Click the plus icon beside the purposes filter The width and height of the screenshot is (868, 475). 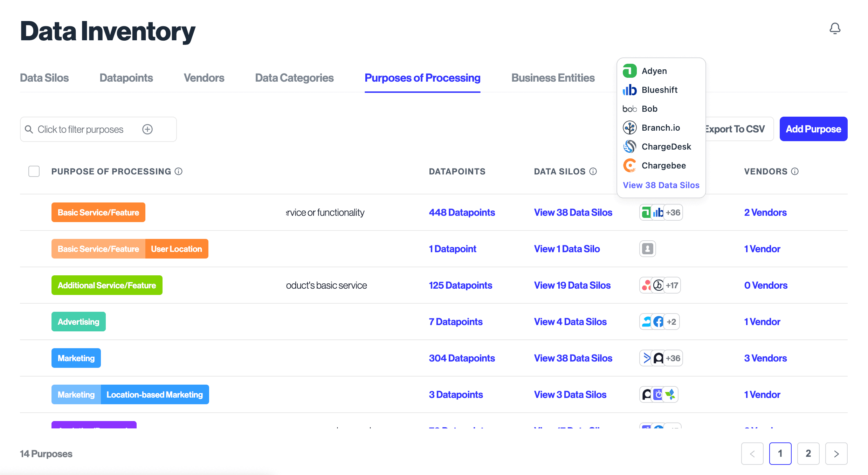pos(147,129)
